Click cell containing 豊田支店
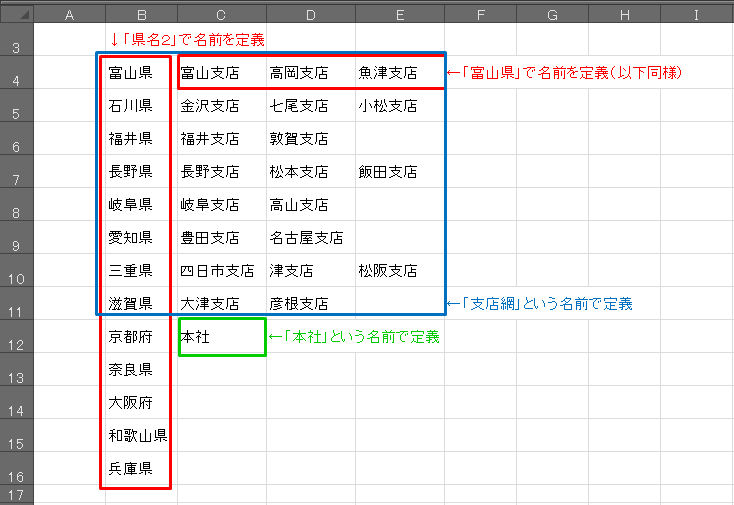 (x=222, y=237)
